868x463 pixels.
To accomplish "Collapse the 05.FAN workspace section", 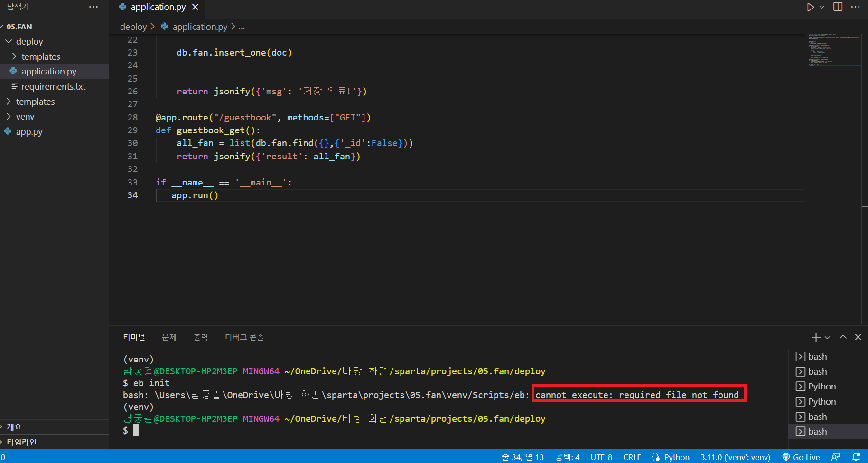I will 19,27.
